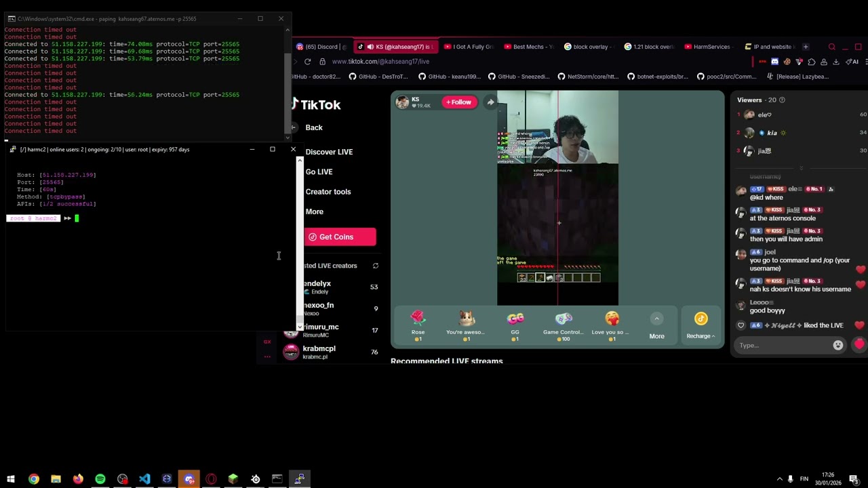
Task: Switch to block overlay Google tab
Action: pyautogui.click(x=589, y=47)
